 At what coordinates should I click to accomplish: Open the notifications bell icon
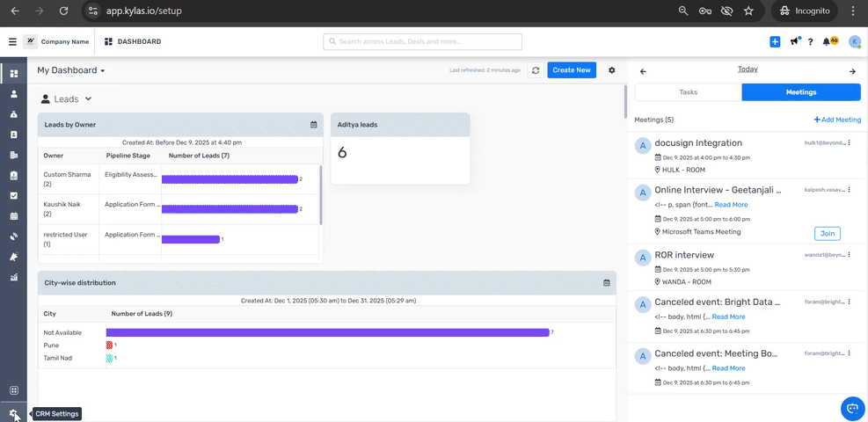point(827,41)
